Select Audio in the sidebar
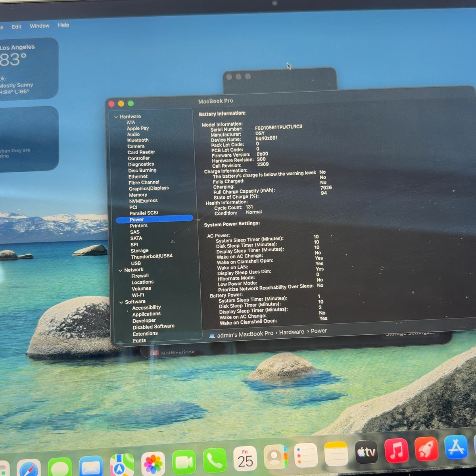This screenshot has height=476, width=476. 133,134
